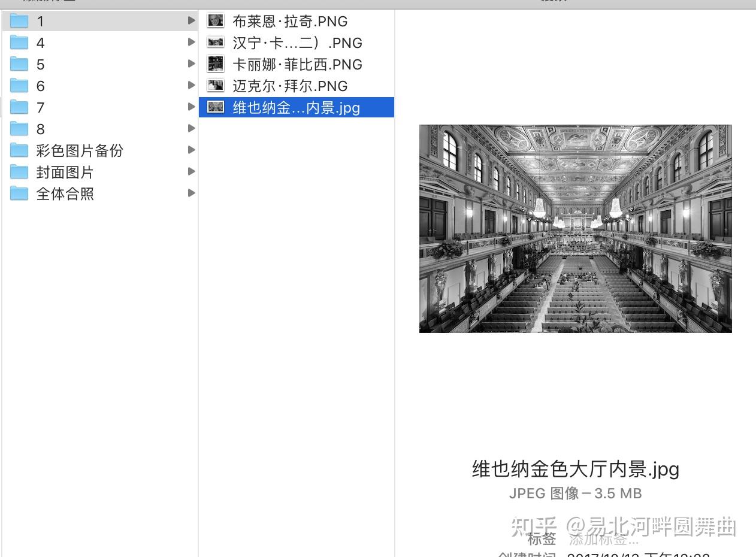Click the folder icon of folder 7
The height and width of the screenshot is (557, 756).
pos(19,108)
